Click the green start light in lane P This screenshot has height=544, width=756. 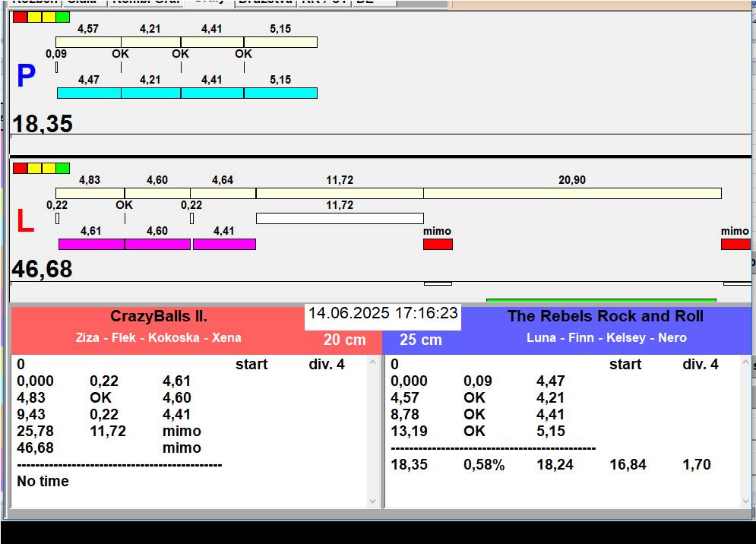pos(62,17)
